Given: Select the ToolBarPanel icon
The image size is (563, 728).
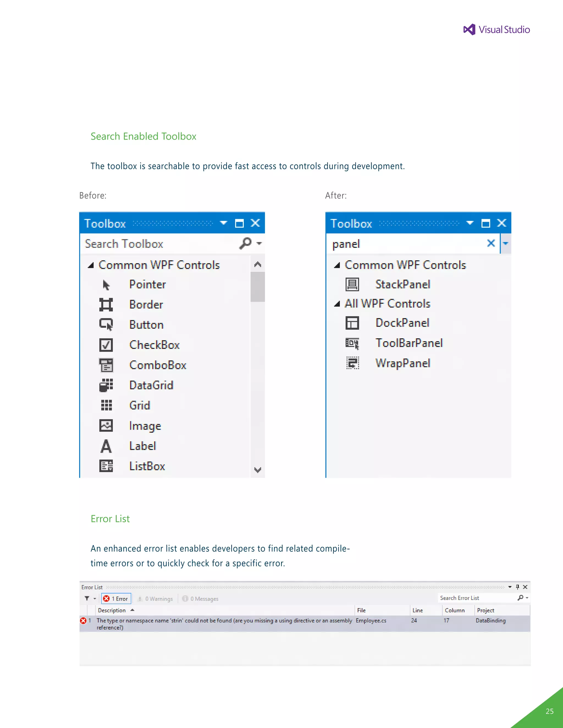Looking at the screenshot, I should point(352,343).
